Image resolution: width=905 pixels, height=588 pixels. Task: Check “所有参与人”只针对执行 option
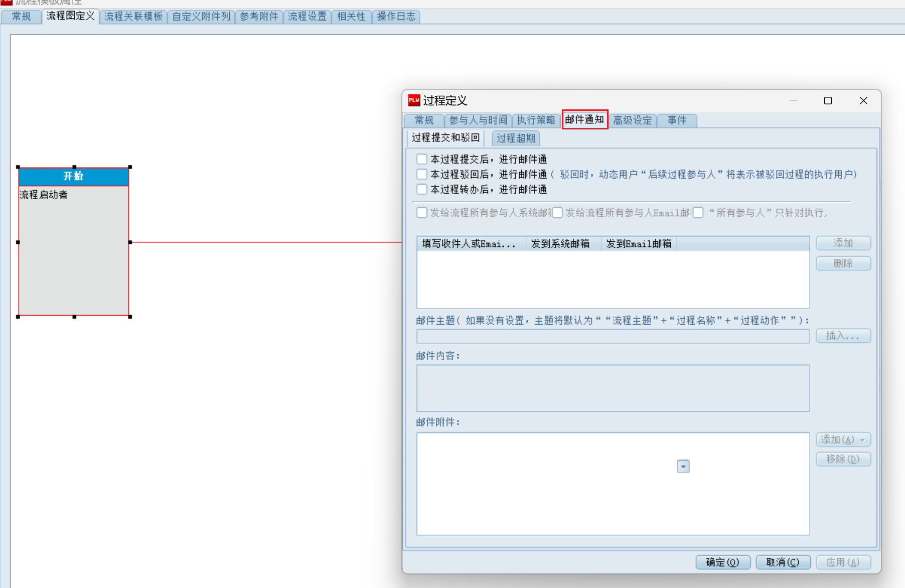698,213
